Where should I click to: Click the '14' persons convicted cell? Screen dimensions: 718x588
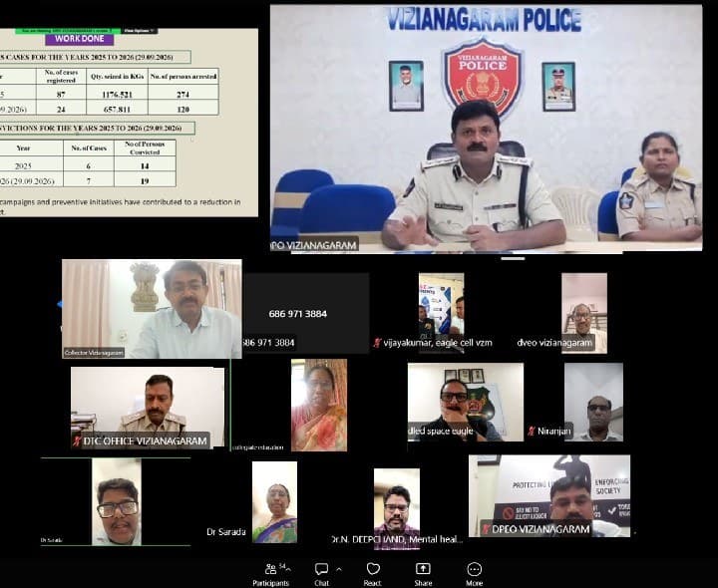click(145, 165)
